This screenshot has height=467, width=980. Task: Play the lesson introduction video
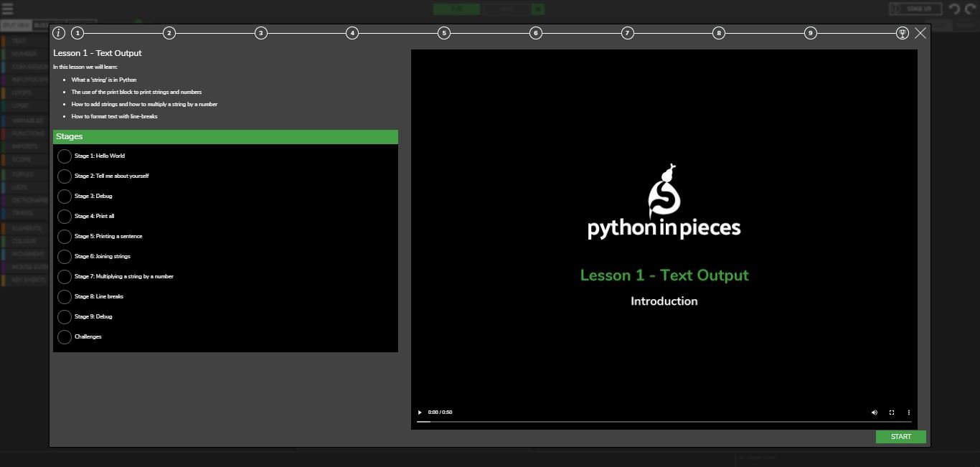tap(420, 412)
